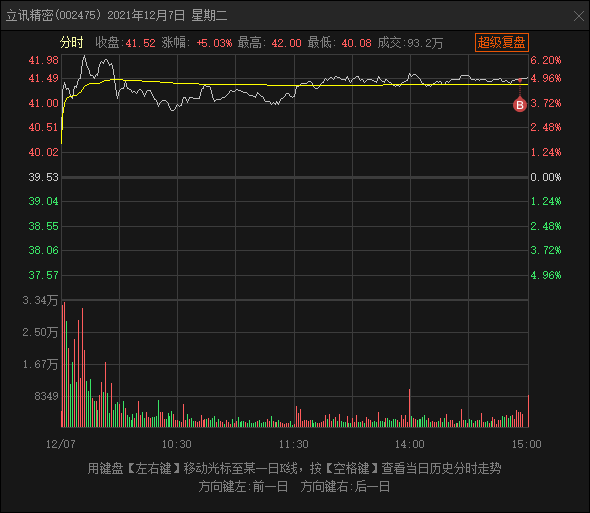This screenshot has width=590, height=513.
Task: Click the 8349 volume axis label
Action: [46, 396]
